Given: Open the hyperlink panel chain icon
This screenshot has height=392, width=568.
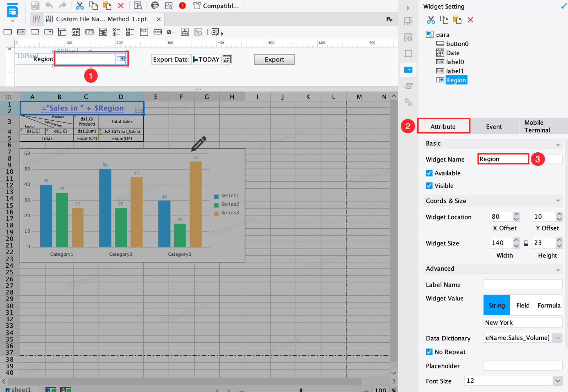Looking at the screenshot, I should coord(408,102).
